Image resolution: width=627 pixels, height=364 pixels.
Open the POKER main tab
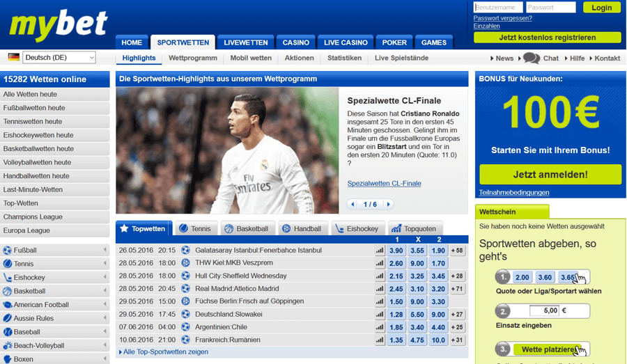click(x=394, y=42)
